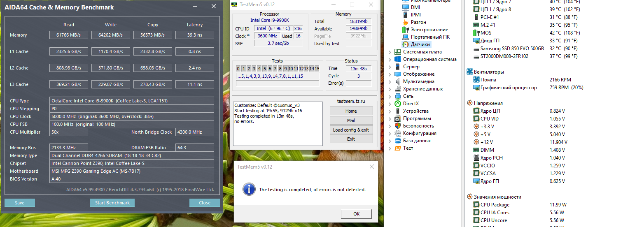Close the TestMem5 completion dialog with X

372,167
